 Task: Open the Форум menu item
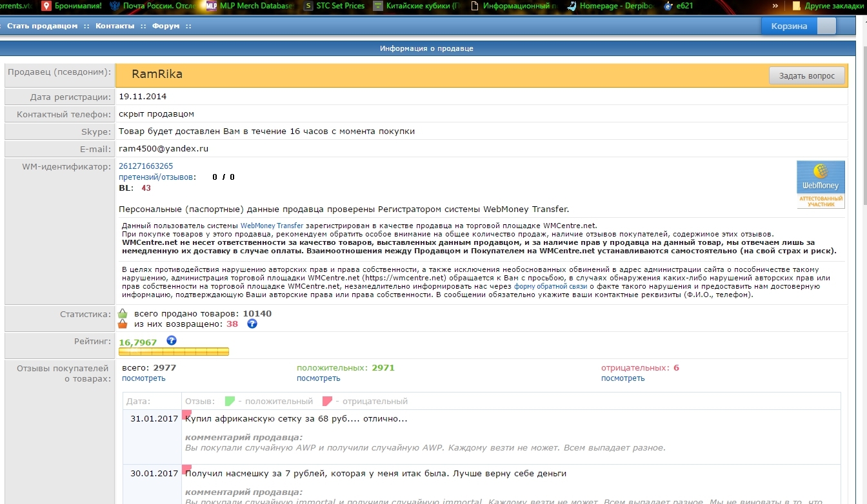pyautogui.click(x=166, y=26)
